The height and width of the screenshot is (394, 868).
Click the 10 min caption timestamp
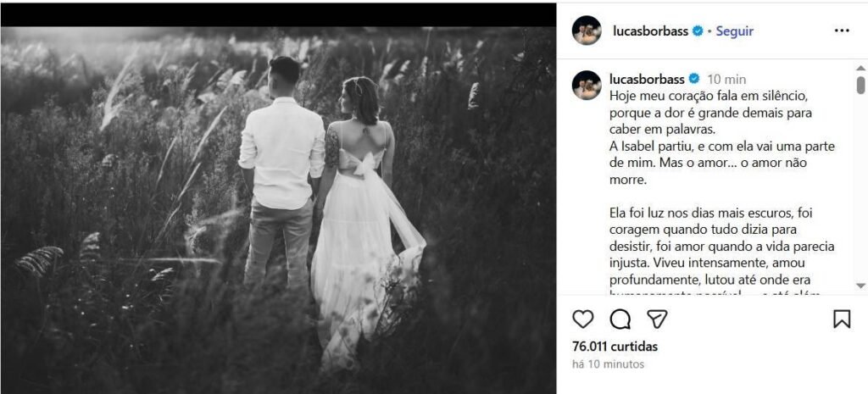726,79
